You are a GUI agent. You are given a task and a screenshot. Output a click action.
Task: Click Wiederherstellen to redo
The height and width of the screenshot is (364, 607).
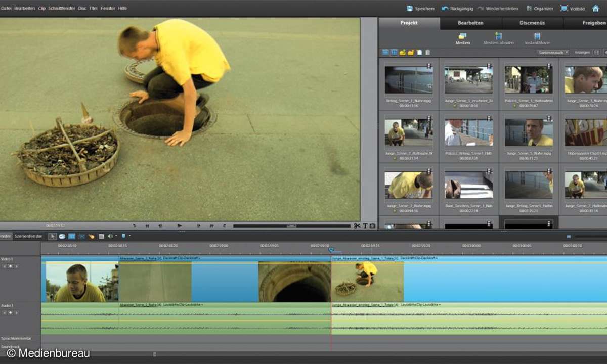click(497, 9)
